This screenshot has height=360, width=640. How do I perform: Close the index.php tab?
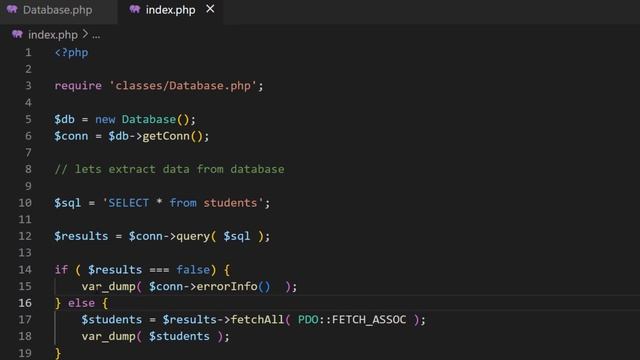point(210,9)
